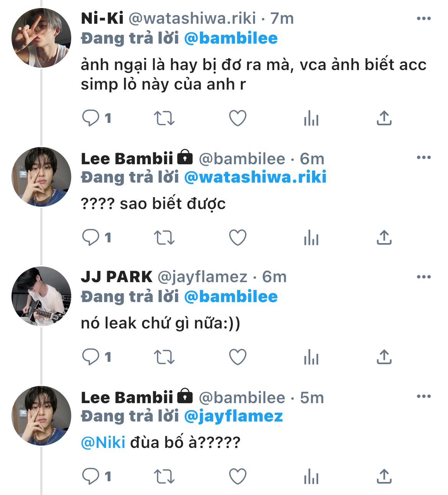448x495 pixels.
Task: Open more options on JJ PARK's tweet
Action: pos(423,277)
